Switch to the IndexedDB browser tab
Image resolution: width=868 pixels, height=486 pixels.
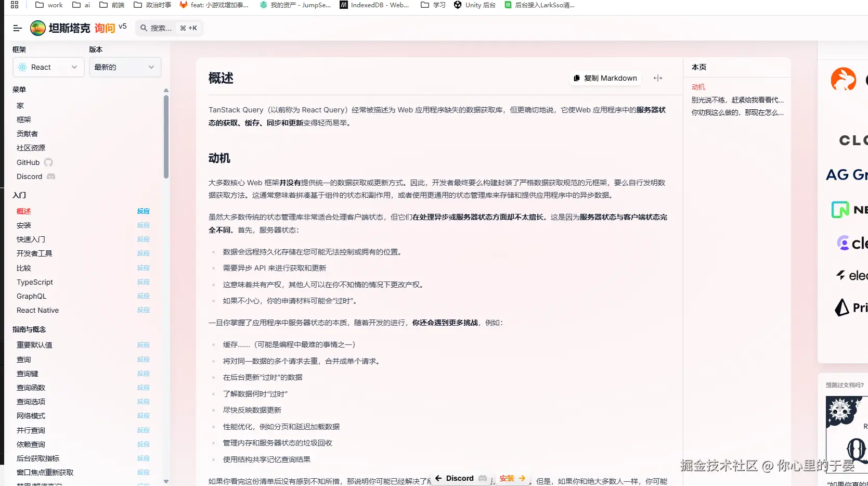(x=374, y=5)
